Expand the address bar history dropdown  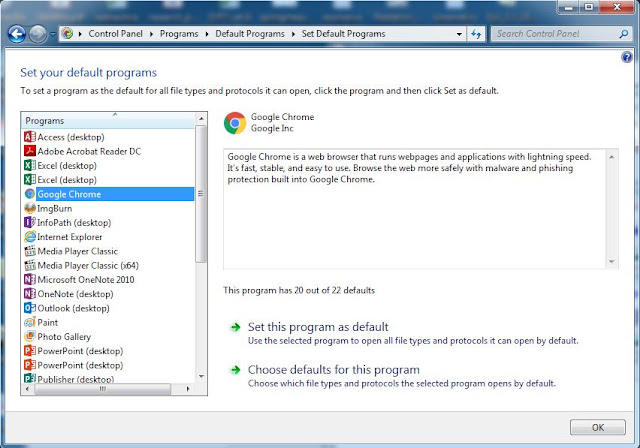pos(459,34)
